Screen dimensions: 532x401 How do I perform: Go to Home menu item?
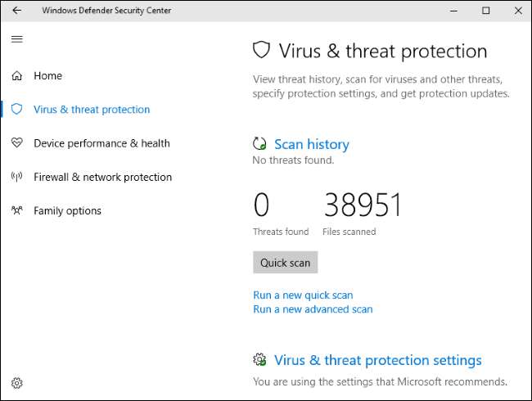point(47,76)
